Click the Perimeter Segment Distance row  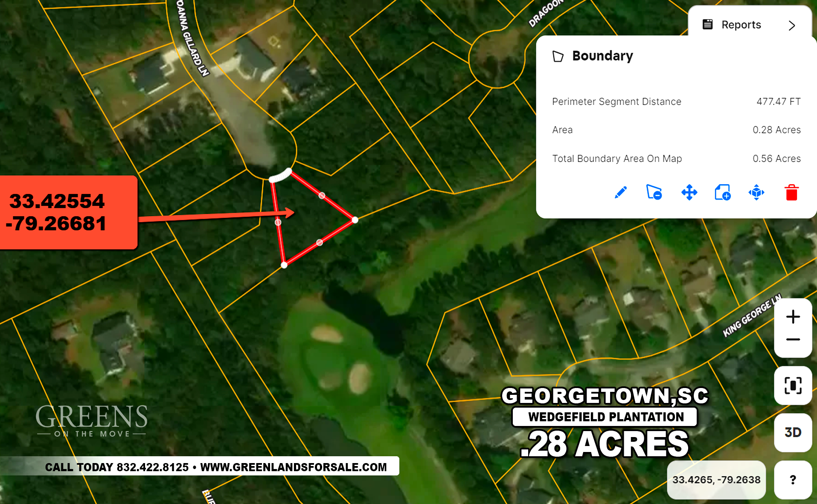point(676,101)
